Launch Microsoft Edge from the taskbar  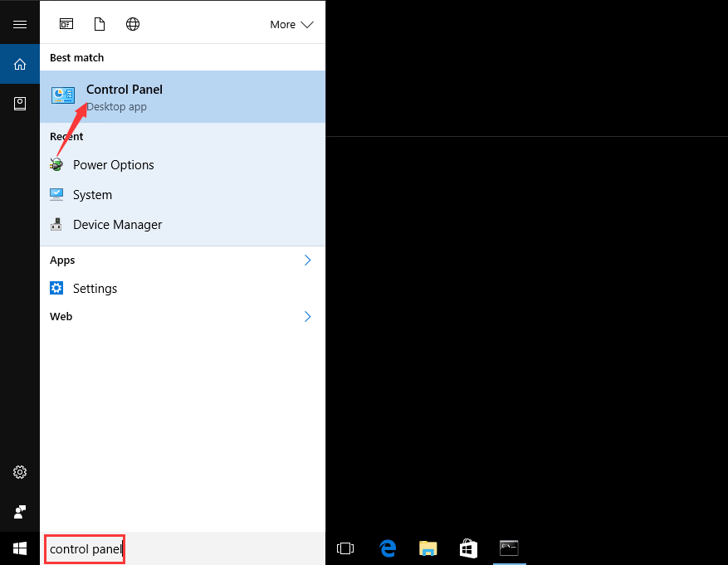tap(388, 548)
